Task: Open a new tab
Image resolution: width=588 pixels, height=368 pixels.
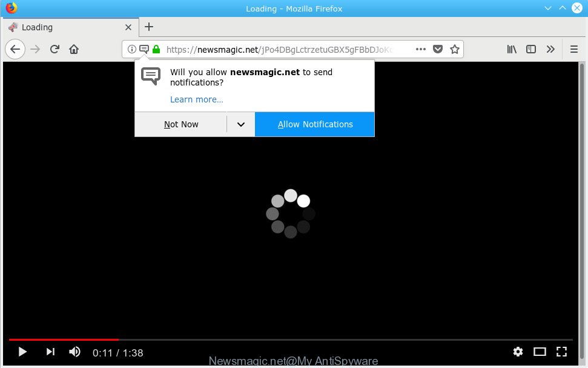Action: 149,27
